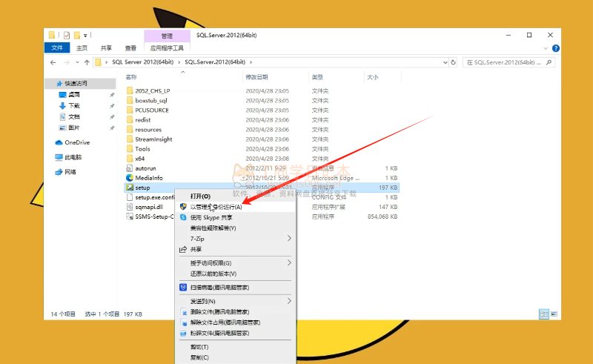Choose 解除文件占用(腾讯电脑管家) entry

tap(236, 322)
